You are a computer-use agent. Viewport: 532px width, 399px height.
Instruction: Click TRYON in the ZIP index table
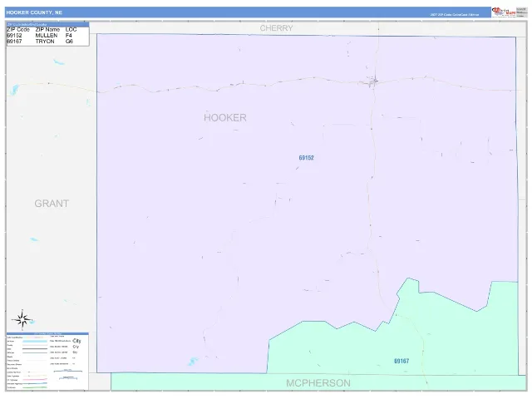click(x=45, y=41)
